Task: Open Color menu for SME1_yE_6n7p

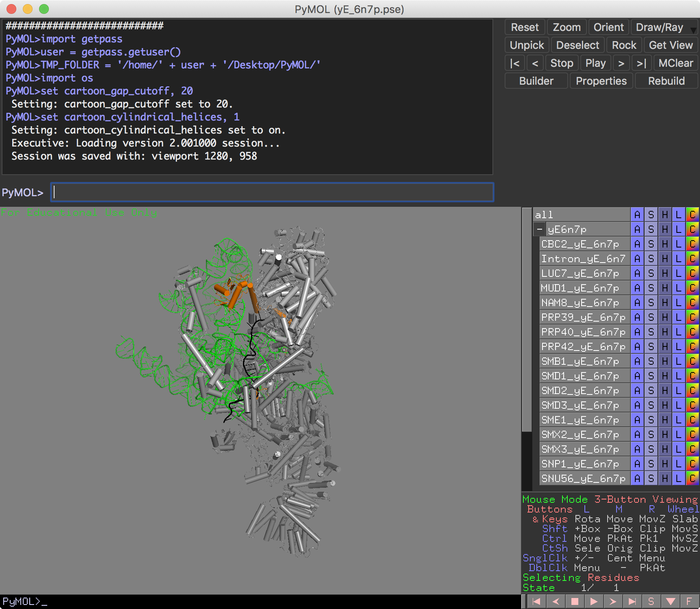Action: coord(693,420)
